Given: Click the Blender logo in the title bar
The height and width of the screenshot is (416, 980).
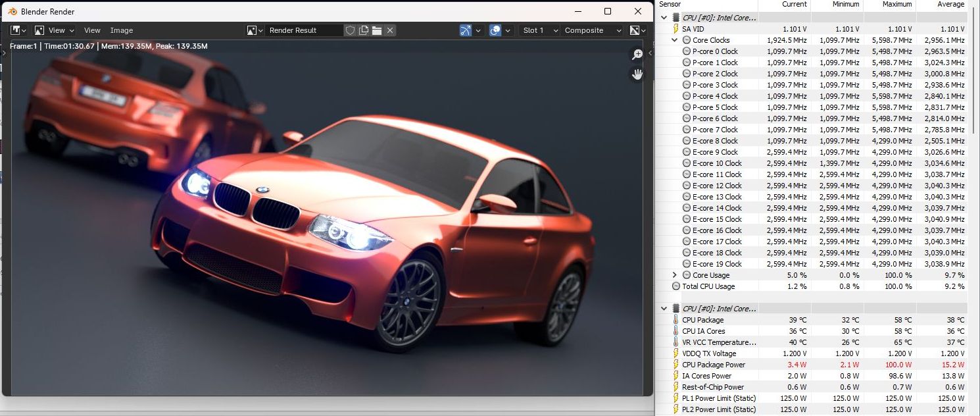Looking at the screenshot, I should click(x=12, y=11).
